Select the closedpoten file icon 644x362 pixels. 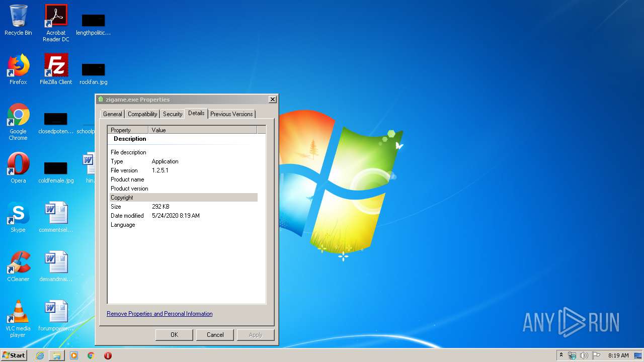click(x=56, y=123)
